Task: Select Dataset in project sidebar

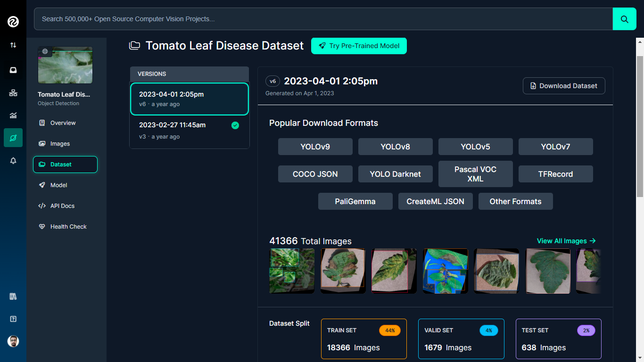Action: tap(65, 165)
